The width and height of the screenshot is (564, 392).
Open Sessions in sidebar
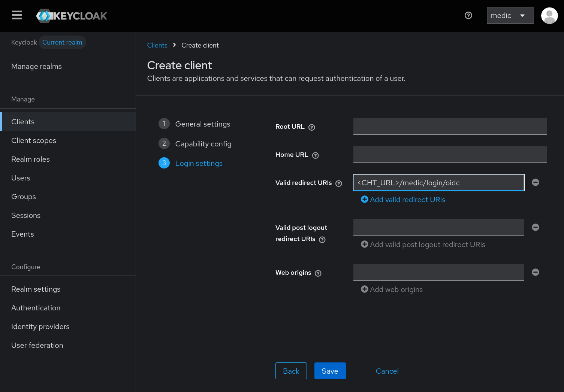[x=68, y=215]
